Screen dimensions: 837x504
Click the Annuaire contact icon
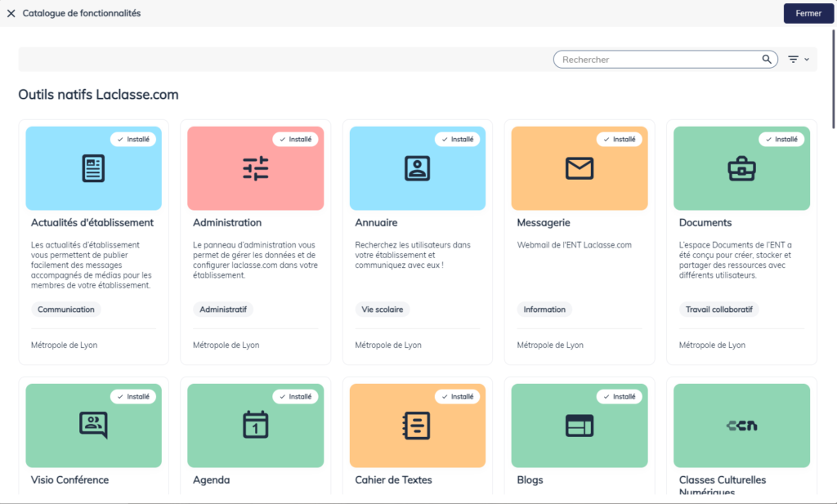tap(417, 167)
